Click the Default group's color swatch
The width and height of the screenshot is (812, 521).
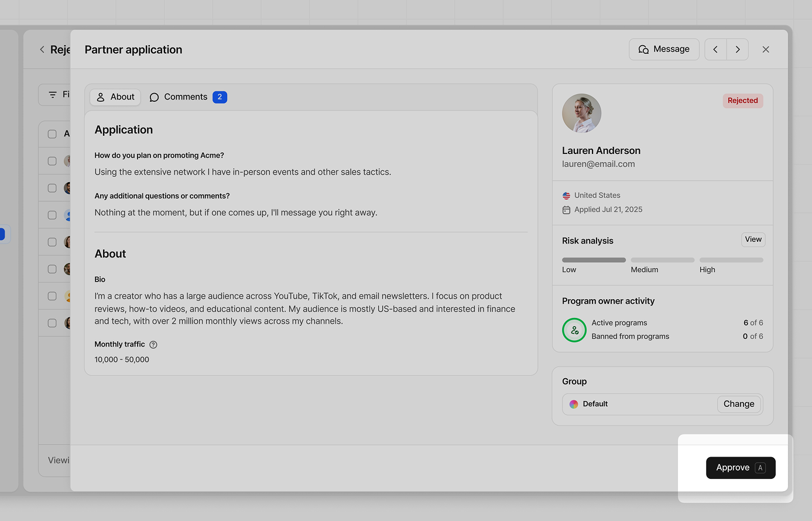tap(573, 404)
